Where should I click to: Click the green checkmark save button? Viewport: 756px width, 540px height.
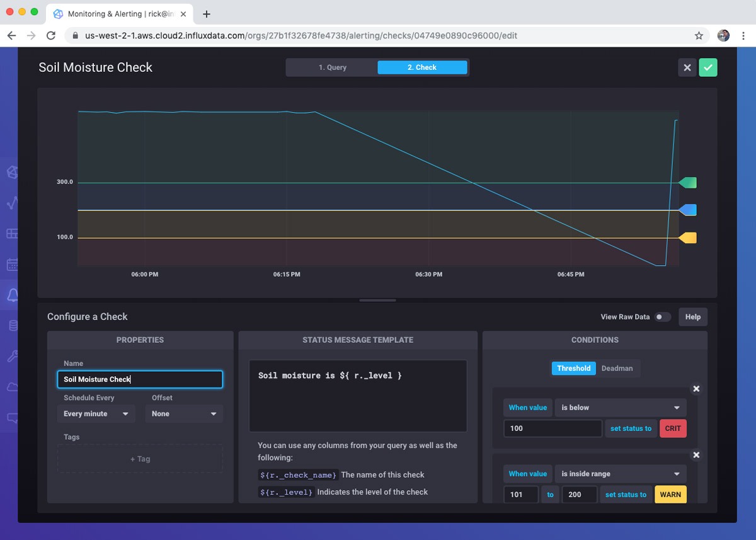(707, 67)
